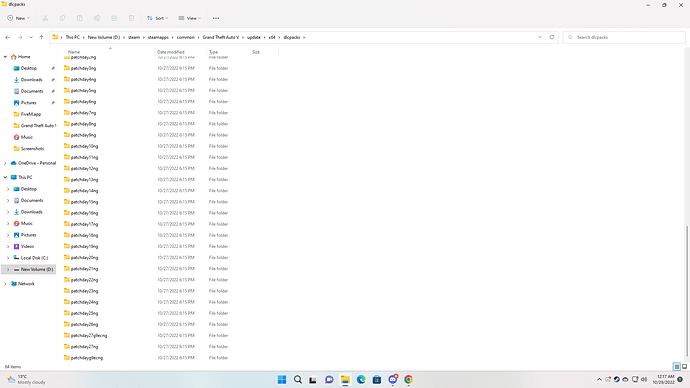Click the update breadcrumb segment
The image size is (690, 388).
coord(253,37)
